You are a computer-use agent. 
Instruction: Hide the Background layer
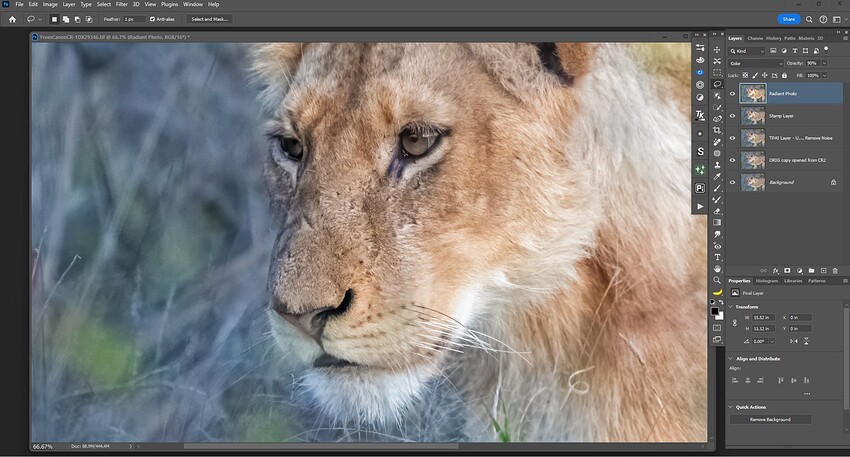(x=732, y=183)
